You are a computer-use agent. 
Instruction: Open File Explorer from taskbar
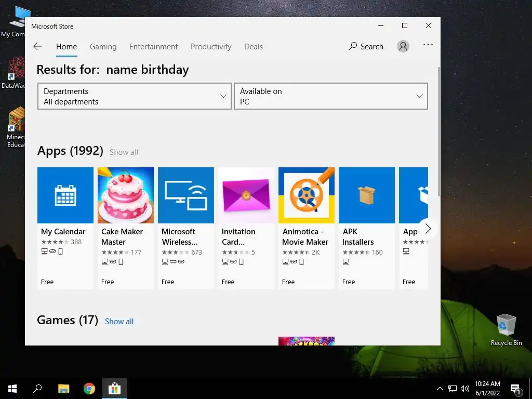pos(63,389)
